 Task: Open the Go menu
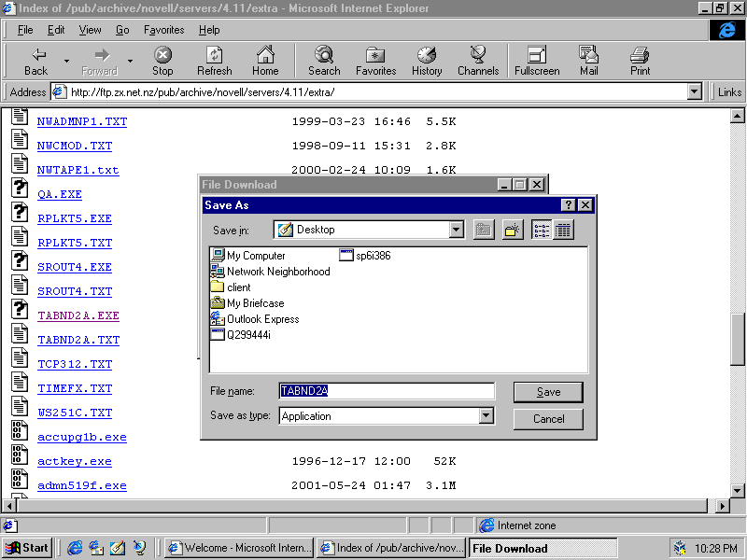pos(122,30)
